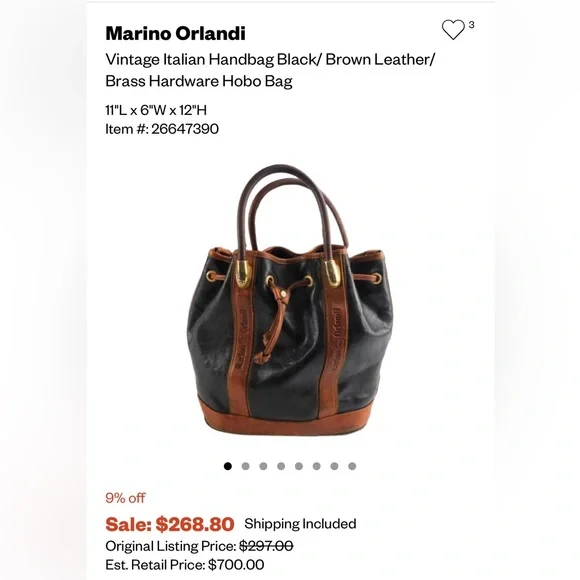Click the favorites count number 3
Image resolution: width=580 pixels, height=580 pixels.
pos(472,25)
